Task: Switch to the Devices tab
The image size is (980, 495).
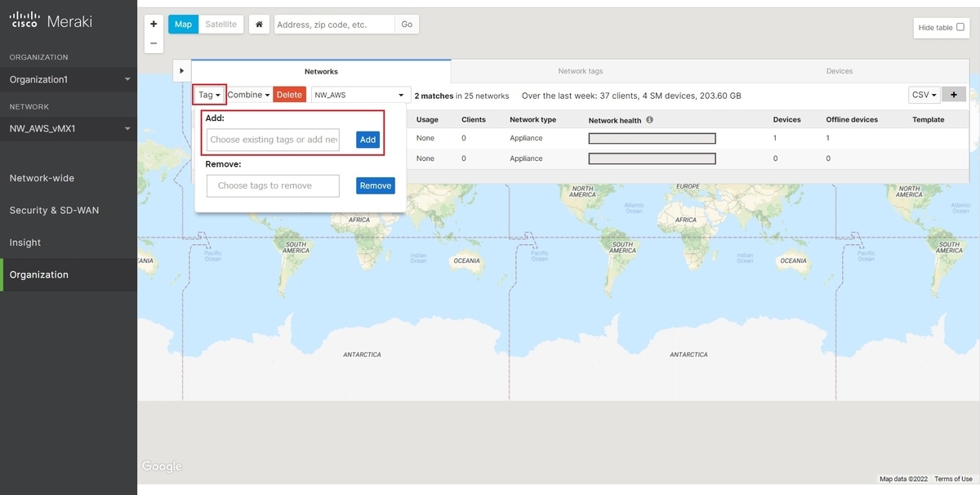Action: [840, 71]
